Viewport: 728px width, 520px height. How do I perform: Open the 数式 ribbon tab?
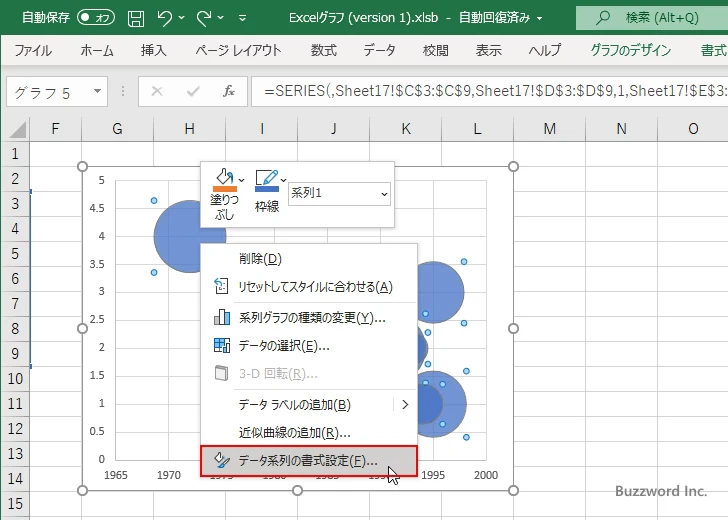point(324,50)
